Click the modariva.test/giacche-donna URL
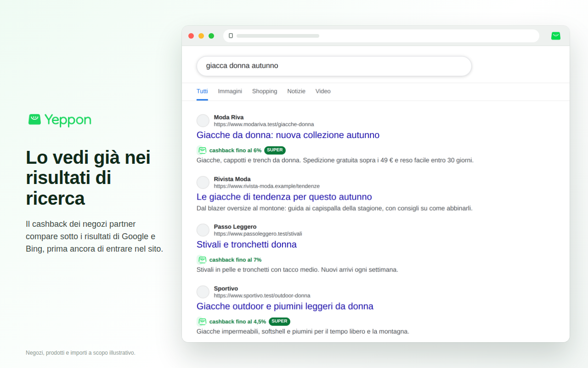588x368 pixels. 264,124
